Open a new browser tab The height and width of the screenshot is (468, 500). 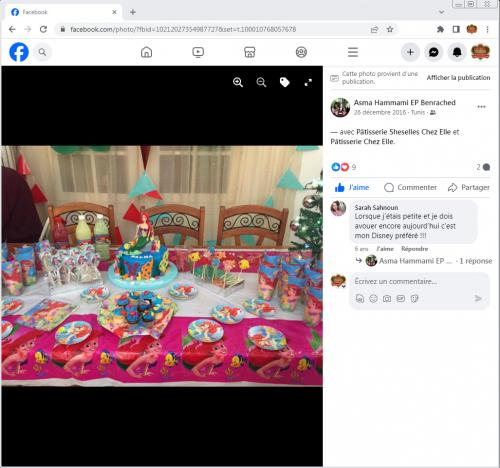[x=133, y=12]
